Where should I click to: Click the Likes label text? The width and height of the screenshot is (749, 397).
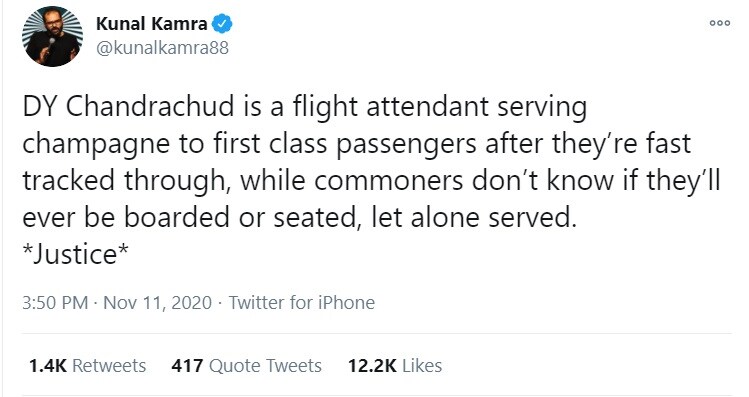(422, 365)
